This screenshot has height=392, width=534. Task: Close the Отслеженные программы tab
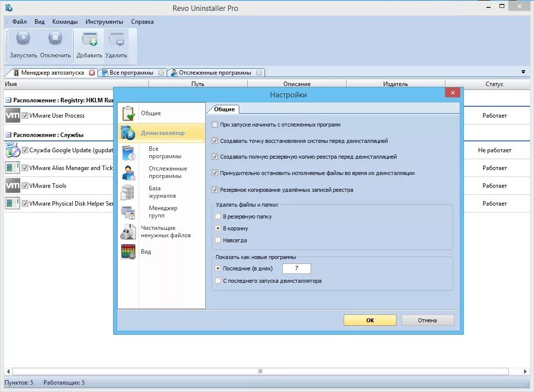(259, 73)
